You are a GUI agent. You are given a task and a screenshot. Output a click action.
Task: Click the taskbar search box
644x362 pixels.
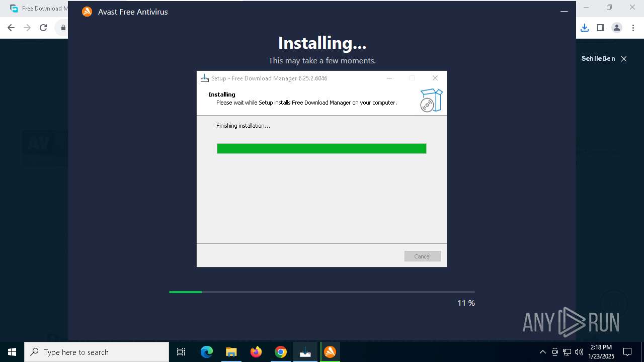(x=97, y=352)
